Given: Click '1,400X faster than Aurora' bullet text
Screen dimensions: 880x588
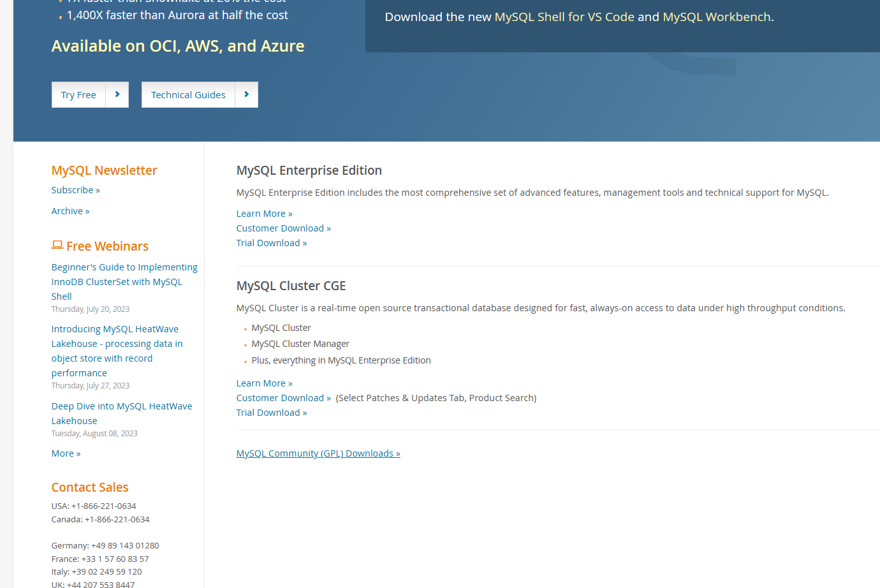Looking at the screenshot, I should [x=177, y=15].
